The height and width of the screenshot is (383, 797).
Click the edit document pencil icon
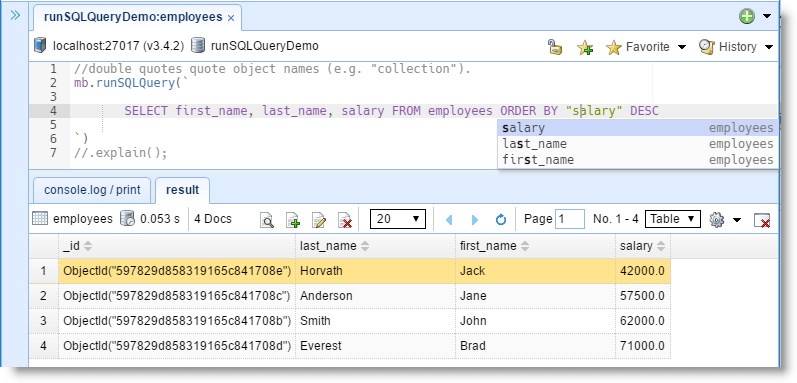point(319,219)
